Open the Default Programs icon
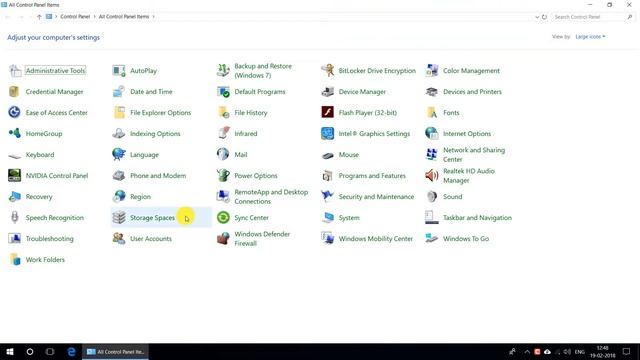The width and height of the screenshot is (640, 360). pyautogui.click(x=223, y=91)
